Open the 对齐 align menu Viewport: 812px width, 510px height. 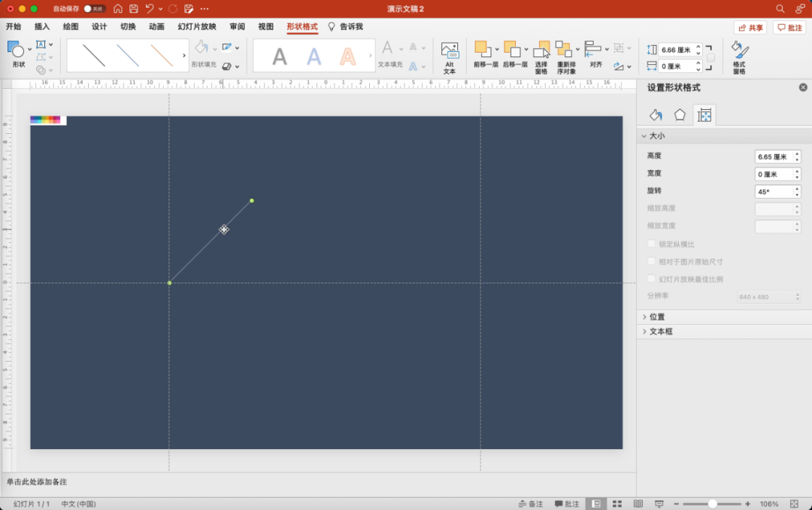[x=595, y=55]
